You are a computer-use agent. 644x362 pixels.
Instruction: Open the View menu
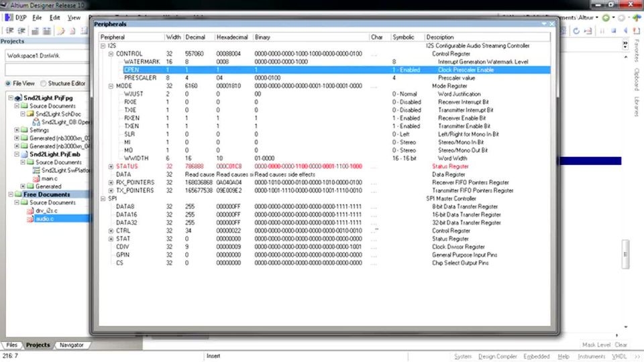tap(74, 17)
